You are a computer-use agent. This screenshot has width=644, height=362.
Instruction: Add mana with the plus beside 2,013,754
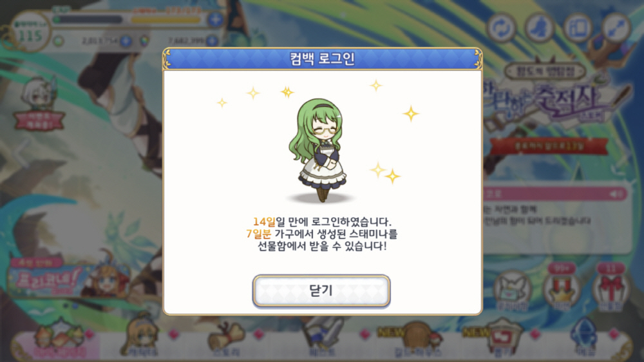click(126, 41)
